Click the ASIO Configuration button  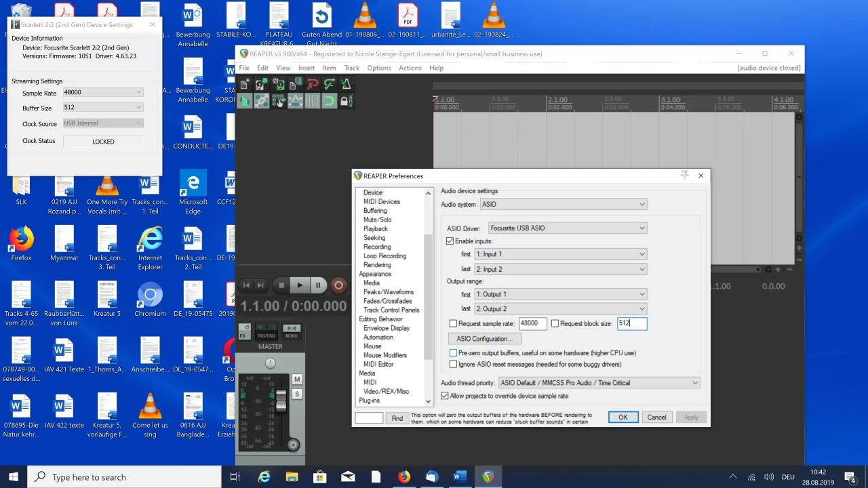click(484, 339)
